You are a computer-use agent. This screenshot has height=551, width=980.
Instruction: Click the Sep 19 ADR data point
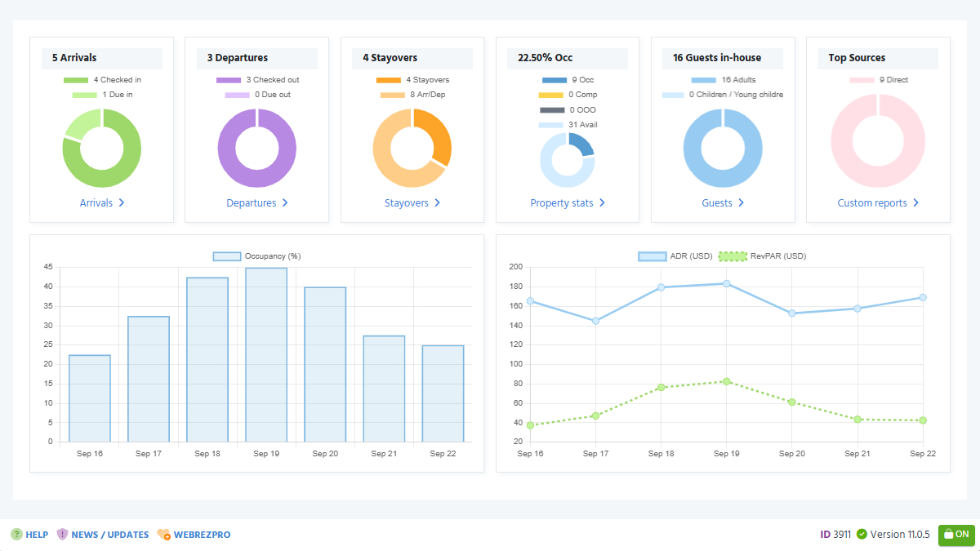(726, 283)
